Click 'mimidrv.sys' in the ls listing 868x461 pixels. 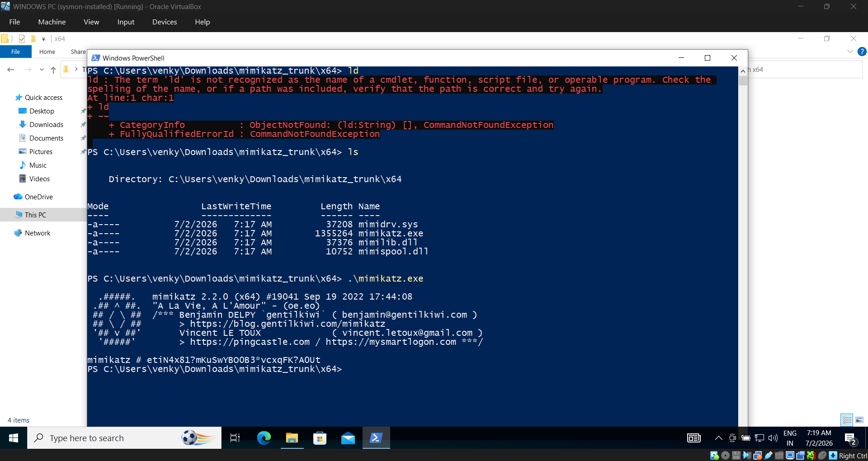click(x=388, y=224)
